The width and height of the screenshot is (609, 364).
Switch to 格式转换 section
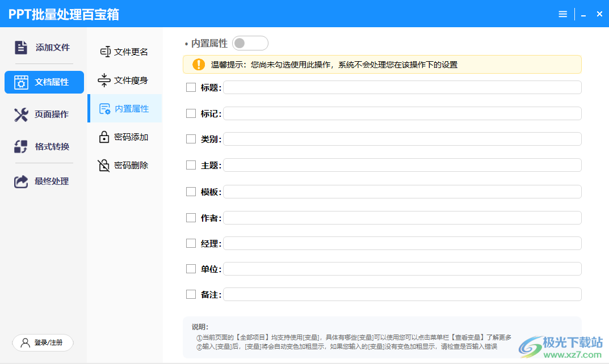tap(44, 147)
